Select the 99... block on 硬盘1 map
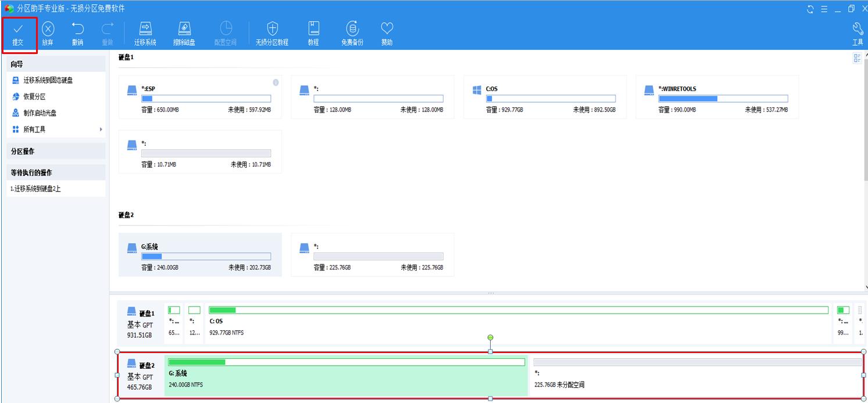The image size is (868, 403). [843, 323]
